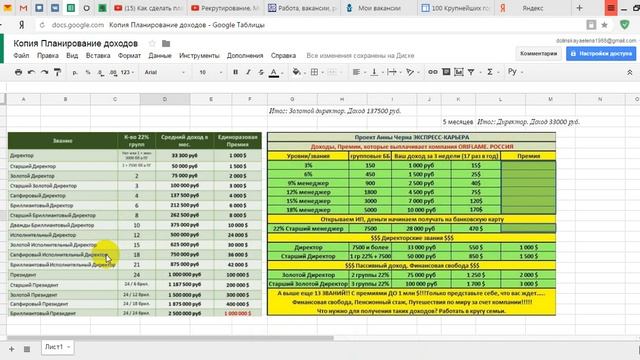Open the font size dropdown showing 10
640x360 pixels.
211,72
